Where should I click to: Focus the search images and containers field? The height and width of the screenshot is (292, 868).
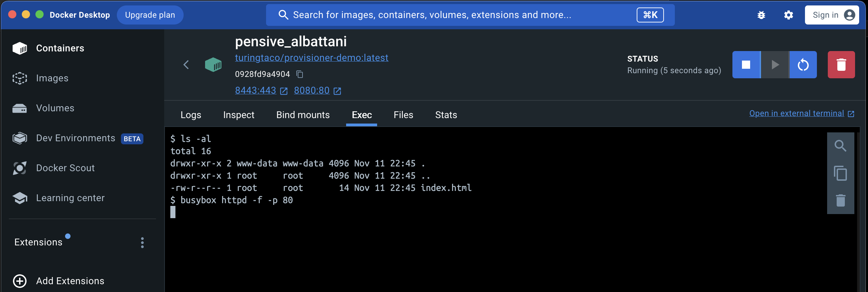point(470,15)
